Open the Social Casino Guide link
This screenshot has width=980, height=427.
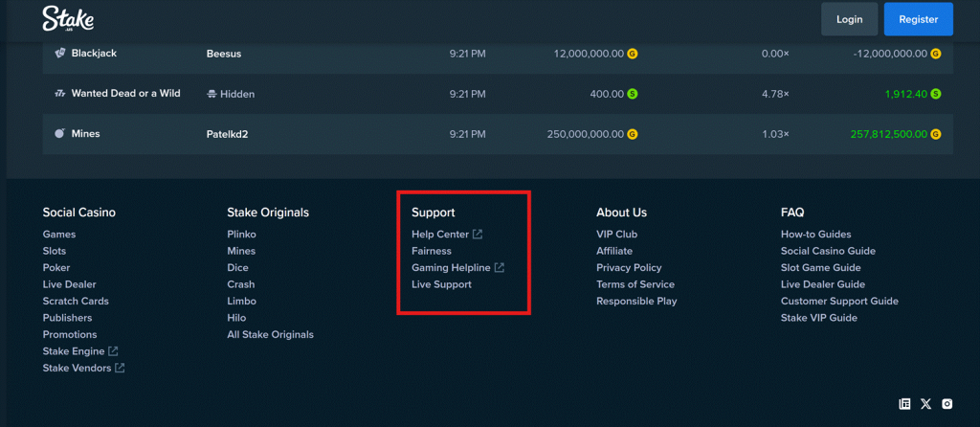pos(828,251)
